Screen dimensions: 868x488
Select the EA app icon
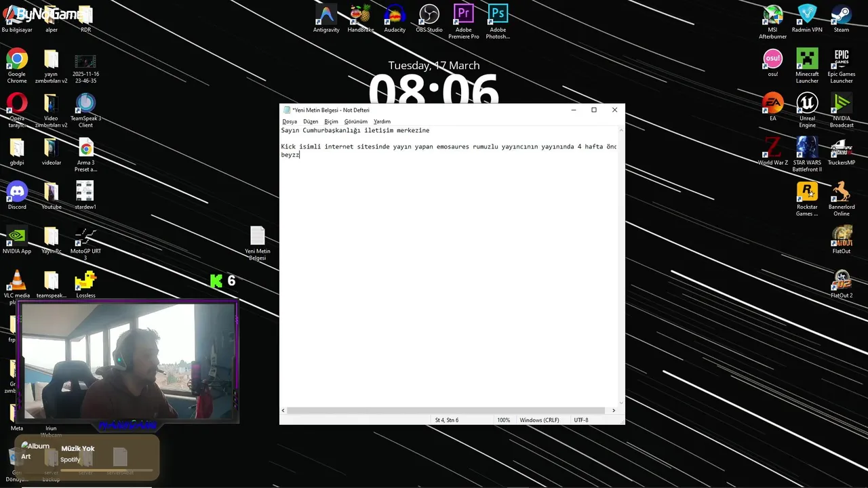click(x=773, y=106)
